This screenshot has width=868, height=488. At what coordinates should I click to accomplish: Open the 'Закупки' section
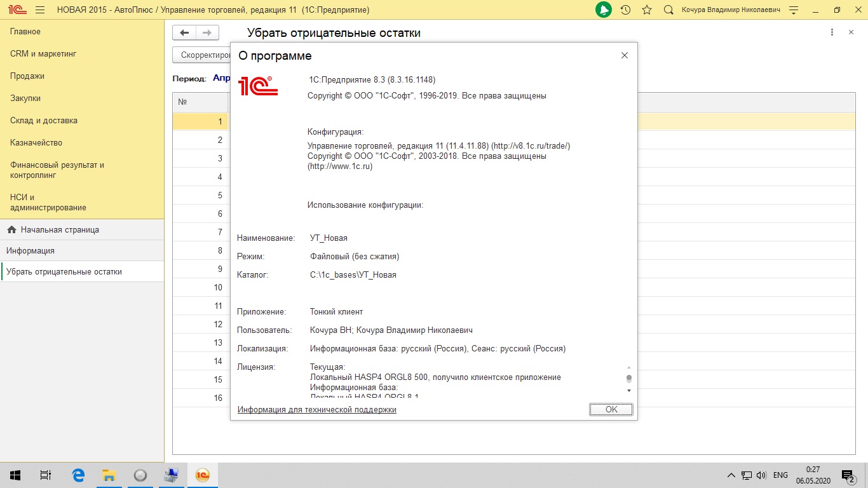[x=82, y=98]
